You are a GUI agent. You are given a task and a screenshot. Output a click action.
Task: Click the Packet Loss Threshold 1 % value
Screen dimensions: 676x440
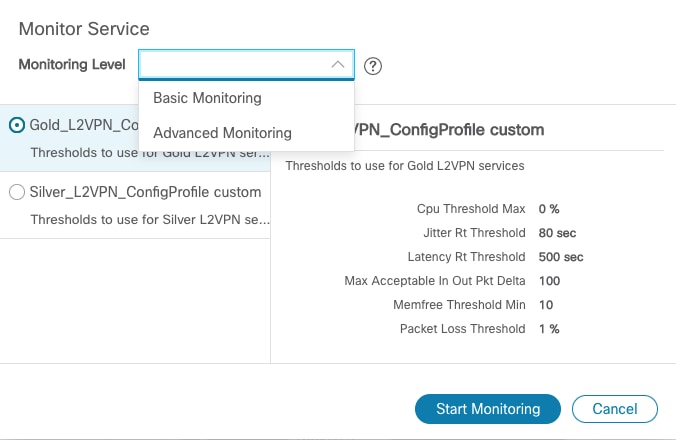[x=549, y=329]
